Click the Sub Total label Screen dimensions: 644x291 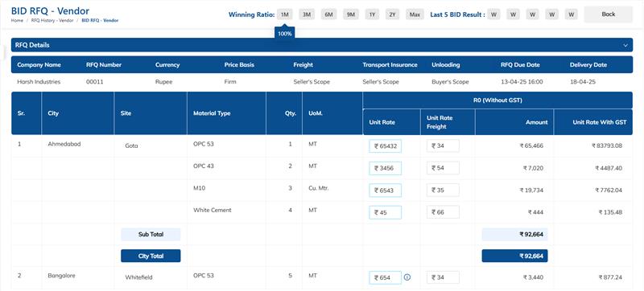tap(151, 235)
